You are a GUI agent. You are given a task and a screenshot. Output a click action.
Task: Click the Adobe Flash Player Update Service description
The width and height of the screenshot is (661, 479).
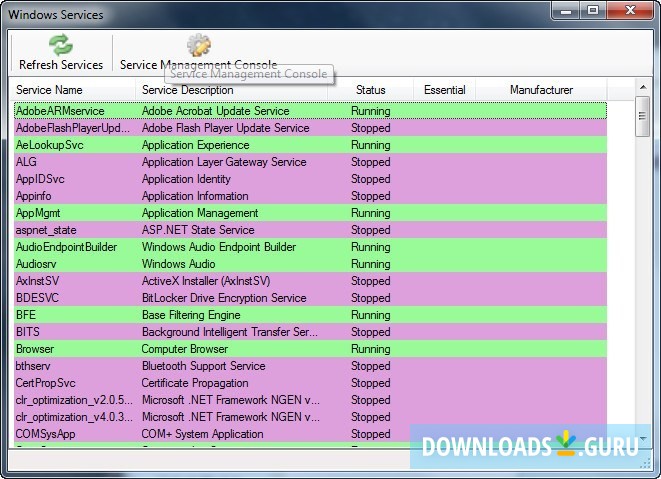click(x=226, y=128)
